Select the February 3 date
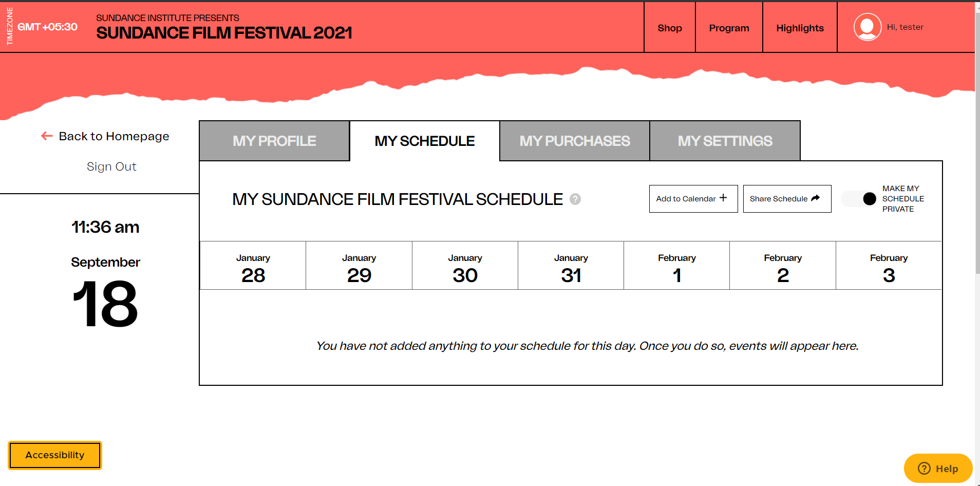Viewport: 980px width, 486px height. [x=889, y=266]
